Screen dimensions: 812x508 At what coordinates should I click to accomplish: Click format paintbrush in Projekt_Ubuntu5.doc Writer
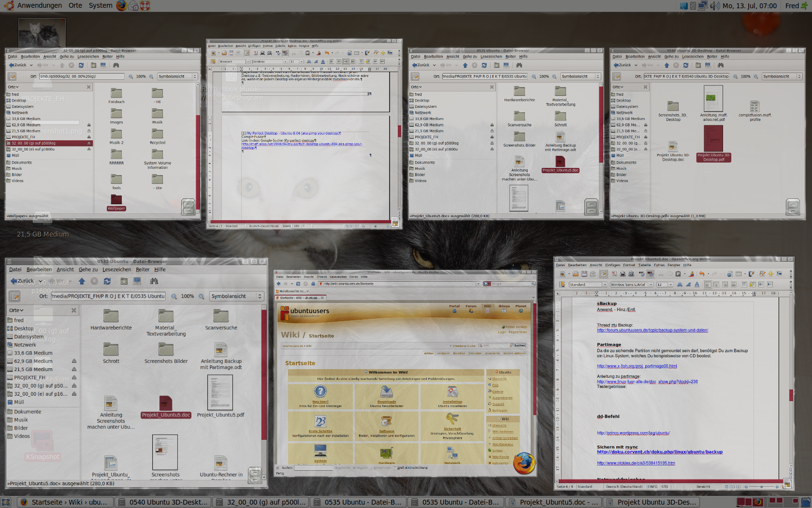coord(691,274)
